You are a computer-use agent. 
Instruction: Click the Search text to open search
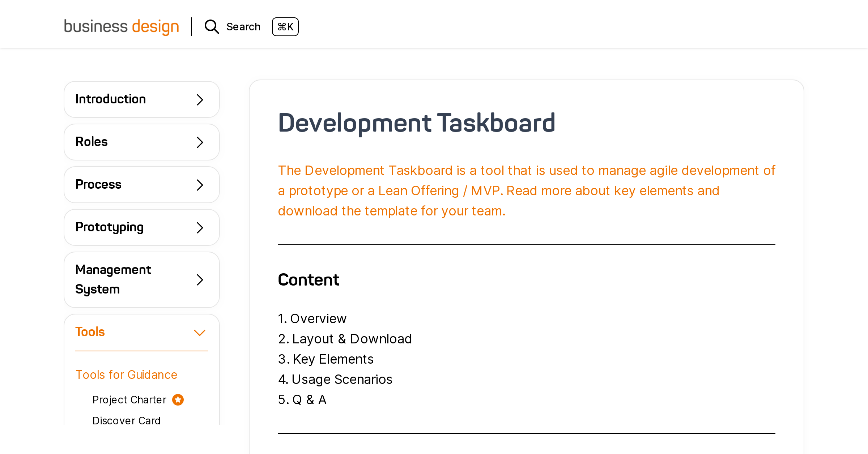(243, 26)
